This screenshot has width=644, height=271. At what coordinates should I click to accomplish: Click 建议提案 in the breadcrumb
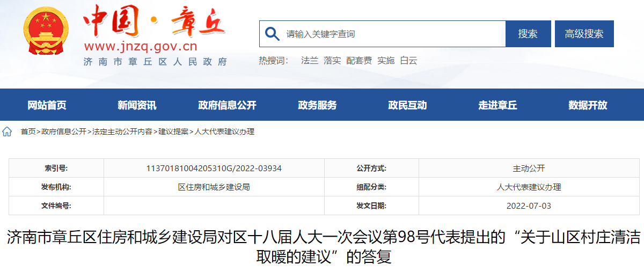tap(173, 131)
